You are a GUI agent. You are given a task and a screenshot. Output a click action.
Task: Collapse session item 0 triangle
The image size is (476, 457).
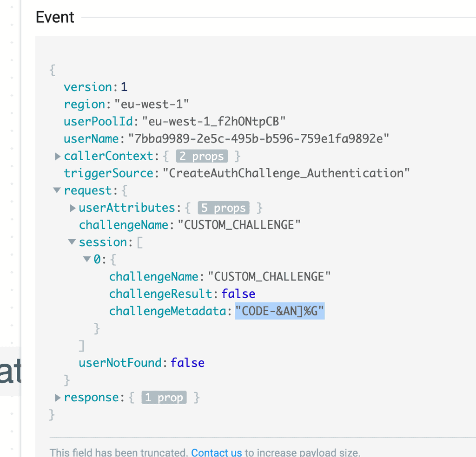pos(87,259)
